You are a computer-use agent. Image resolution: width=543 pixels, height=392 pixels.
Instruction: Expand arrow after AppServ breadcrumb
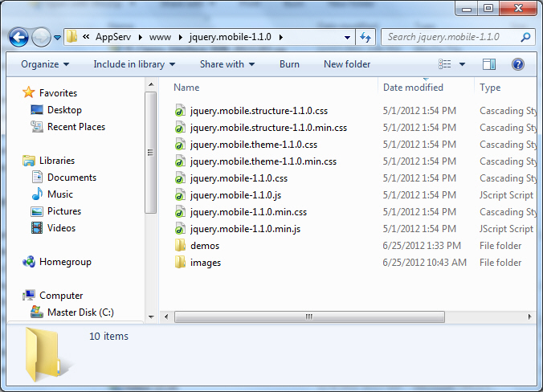[x=141, y=37]
